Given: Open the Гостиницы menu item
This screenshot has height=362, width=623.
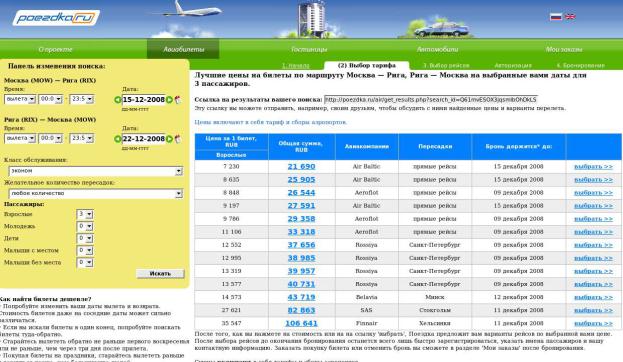Looking at the screenshot, I should click(309, 49).
